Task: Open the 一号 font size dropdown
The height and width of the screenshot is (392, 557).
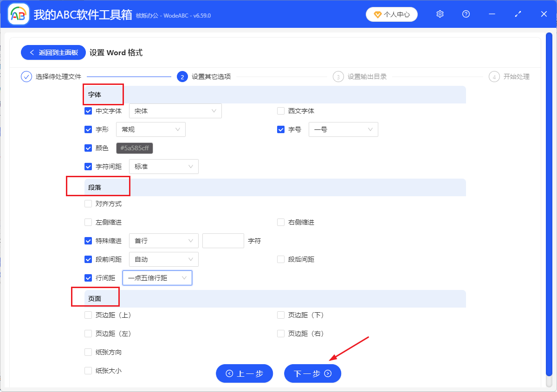Action: tap(343, 129)
